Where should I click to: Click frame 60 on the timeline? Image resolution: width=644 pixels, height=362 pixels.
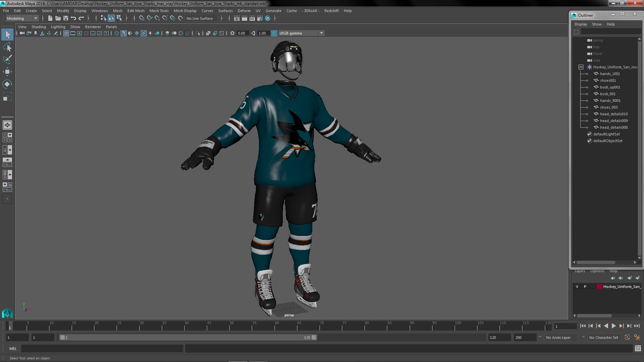(x=277, y=326)
